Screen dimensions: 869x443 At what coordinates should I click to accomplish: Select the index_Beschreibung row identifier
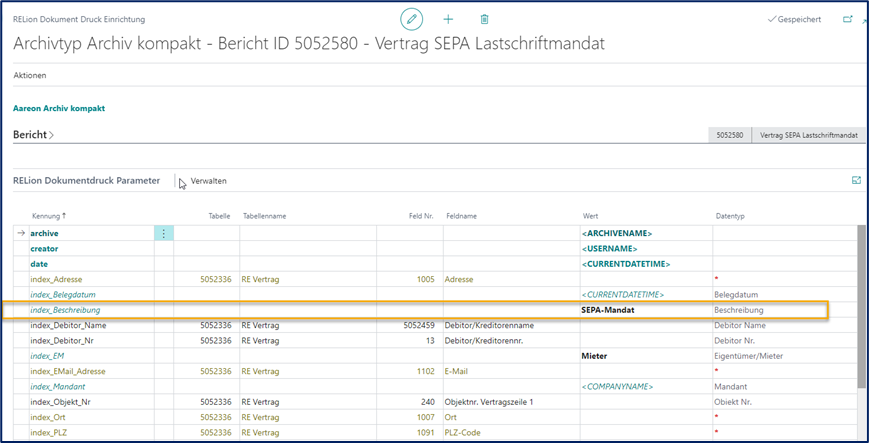pyautogui.click(x=65, y=310)
